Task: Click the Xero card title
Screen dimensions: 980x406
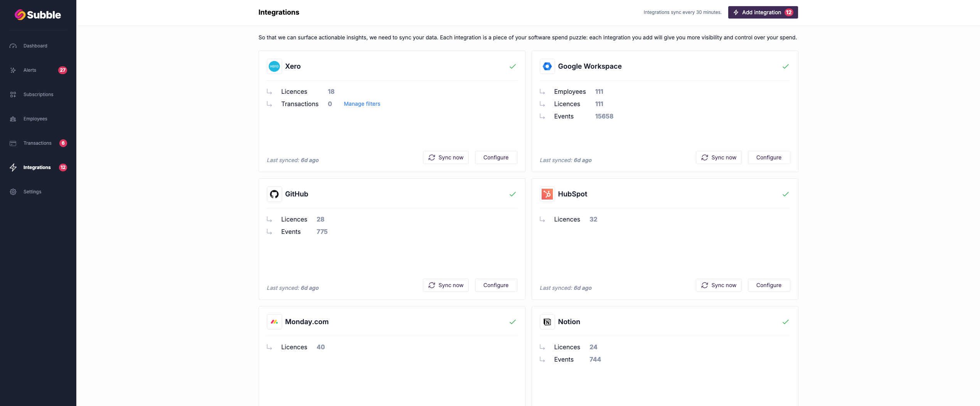Action: tap(293, 66)
